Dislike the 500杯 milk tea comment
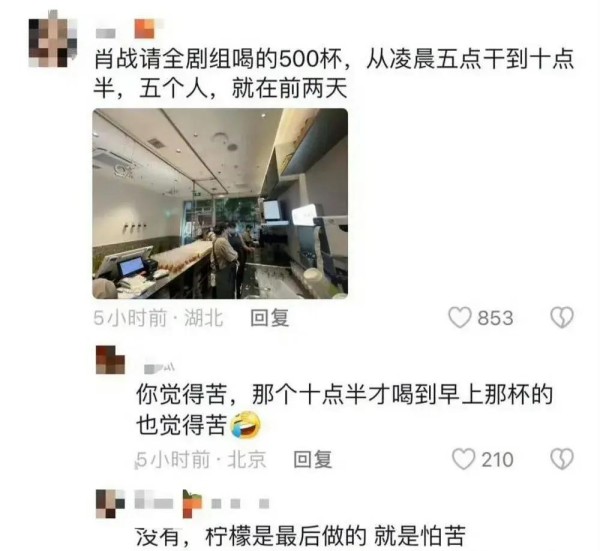This screenshot has width=600, height=551. [562, 318]
